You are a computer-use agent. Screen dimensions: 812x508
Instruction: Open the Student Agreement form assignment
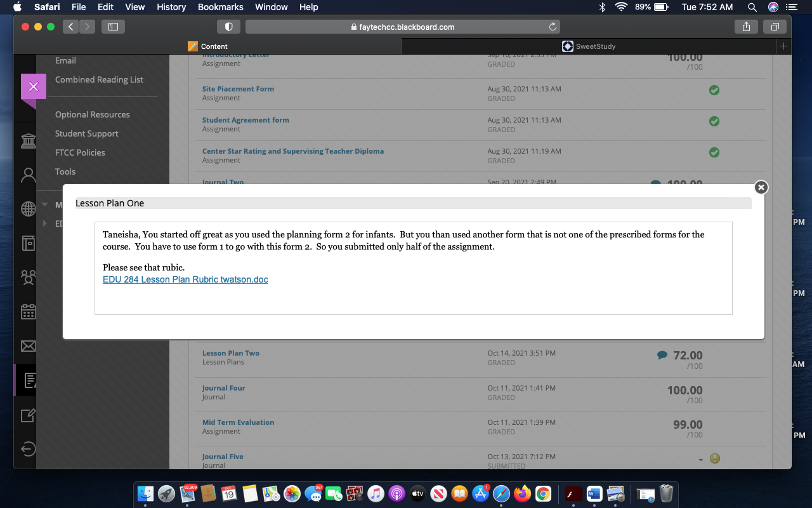[x=246, y=120]
